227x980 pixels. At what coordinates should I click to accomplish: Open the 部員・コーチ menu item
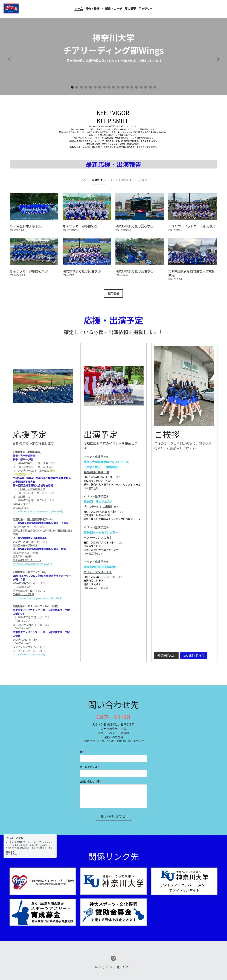tap(114, 9)
